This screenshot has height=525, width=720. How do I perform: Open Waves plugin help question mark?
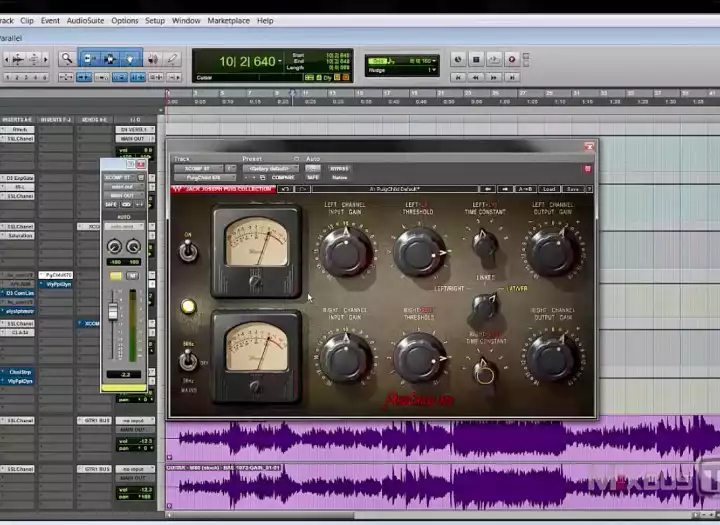[x=590, y=189]
